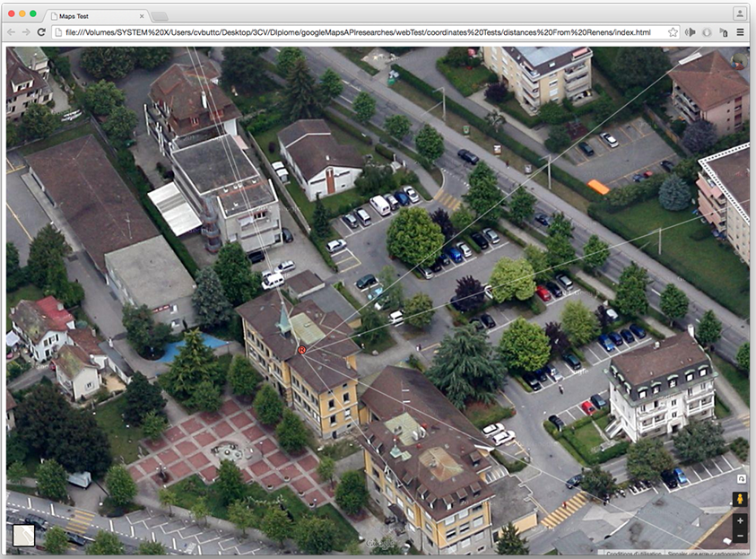Focus the address bar with the file URL

(x=359, y=32)
